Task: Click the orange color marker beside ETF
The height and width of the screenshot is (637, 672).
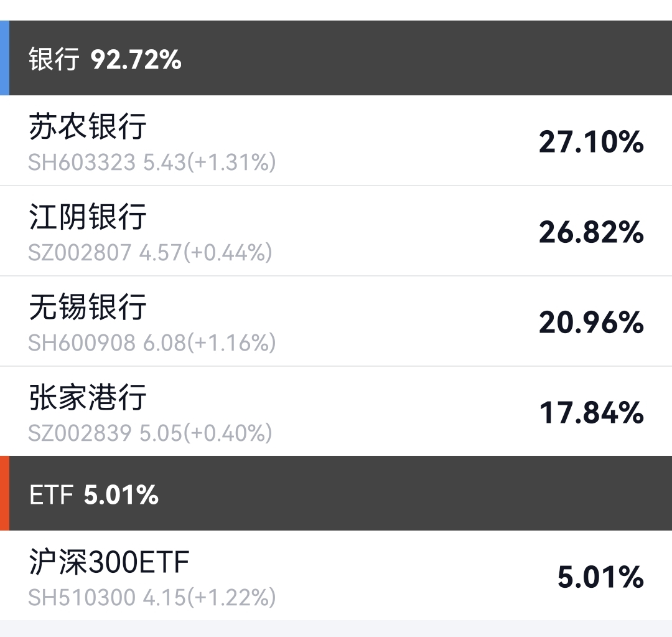Action: coord(4,493)
